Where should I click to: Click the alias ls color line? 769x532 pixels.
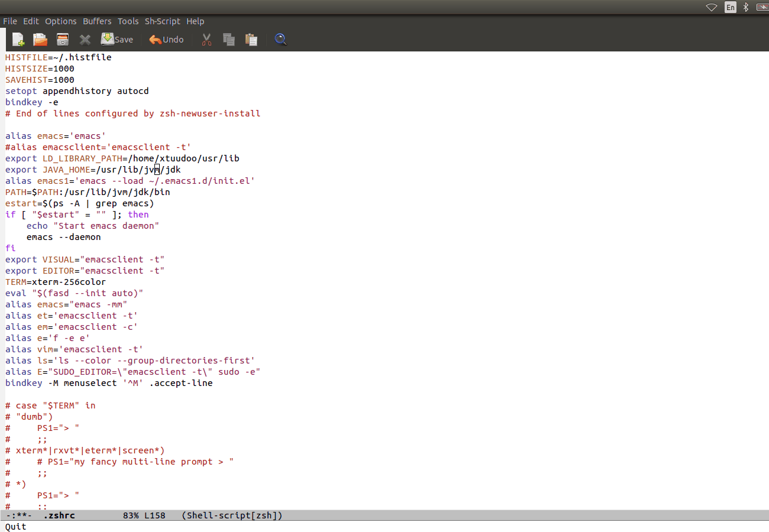tap(130, 361)
